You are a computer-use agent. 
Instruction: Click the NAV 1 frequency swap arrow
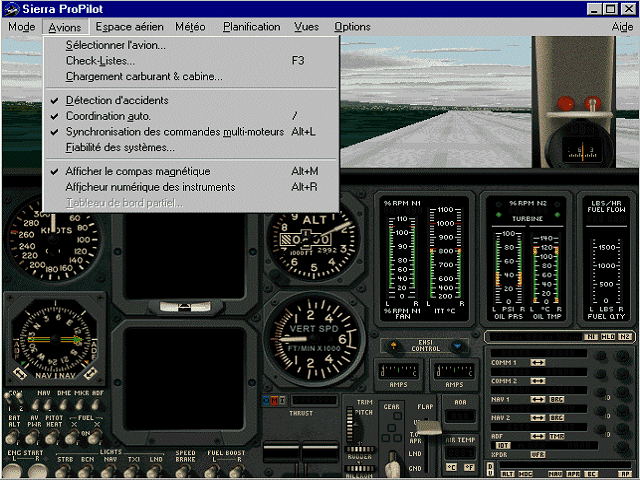point(538,399)
